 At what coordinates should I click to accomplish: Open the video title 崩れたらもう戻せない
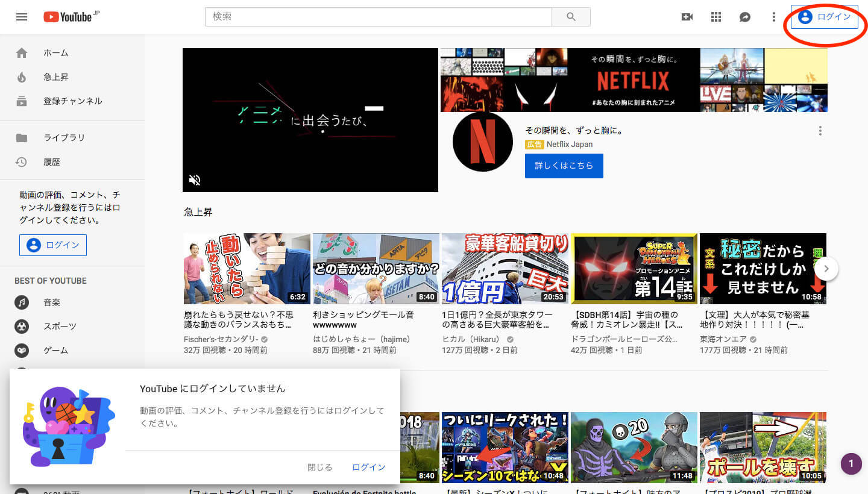[x=239, y=320]
